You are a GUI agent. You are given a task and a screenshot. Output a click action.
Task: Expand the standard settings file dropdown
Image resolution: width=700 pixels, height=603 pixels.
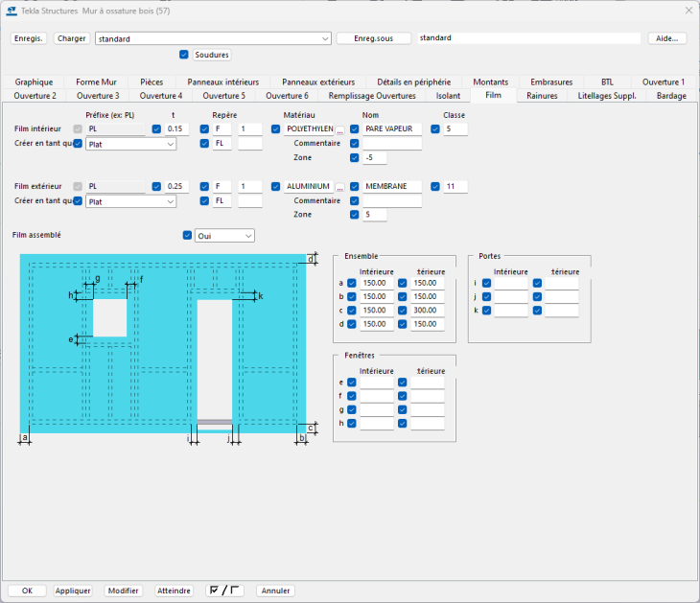[x=326, y=38]
